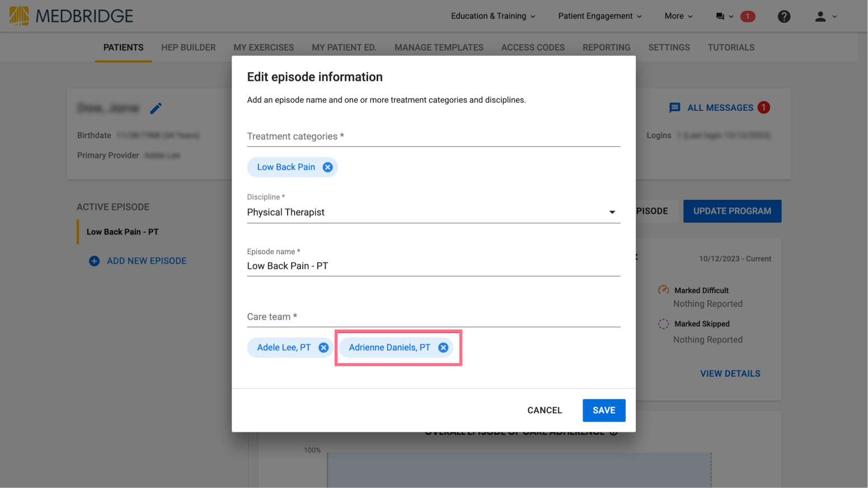Viewport: 868px width, 488px height.
Task: Focus the Care team input field
Action: (x=434, y=317)
